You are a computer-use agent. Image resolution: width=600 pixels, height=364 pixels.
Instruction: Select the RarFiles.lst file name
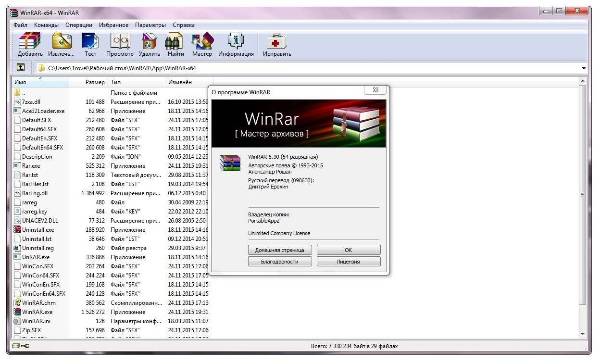[35, 184]
